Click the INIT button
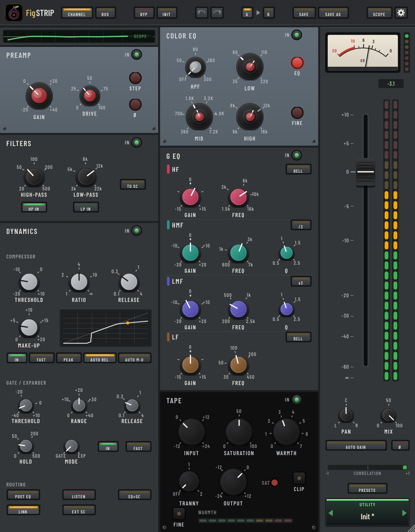Screen dimensions: 415x532 [167, 13]
